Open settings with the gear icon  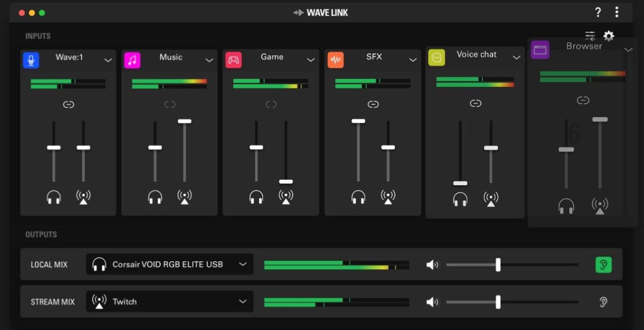point(609,36)
